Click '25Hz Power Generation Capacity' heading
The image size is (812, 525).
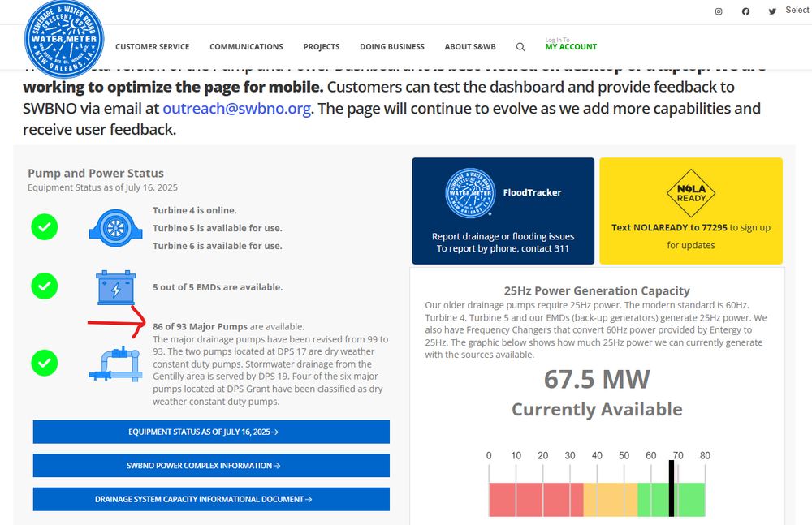pyautogui.click(x=597, y=291)
